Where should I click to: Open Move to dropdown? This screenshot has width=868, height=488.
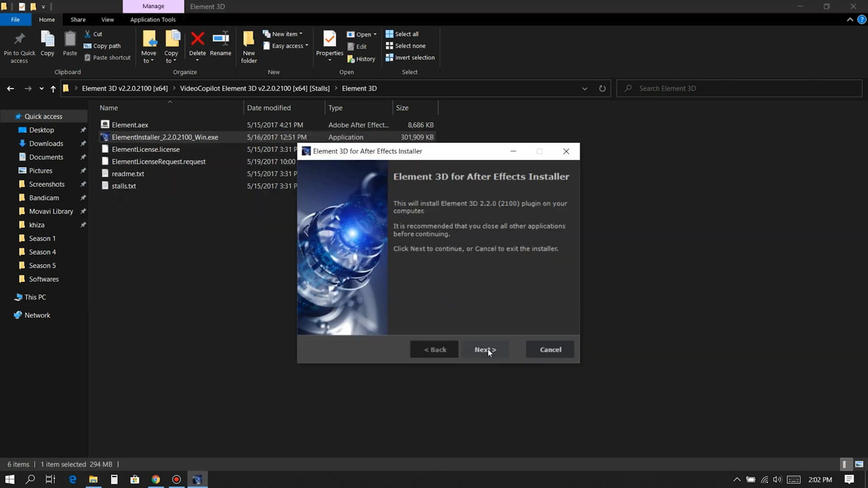click(149, 57)
